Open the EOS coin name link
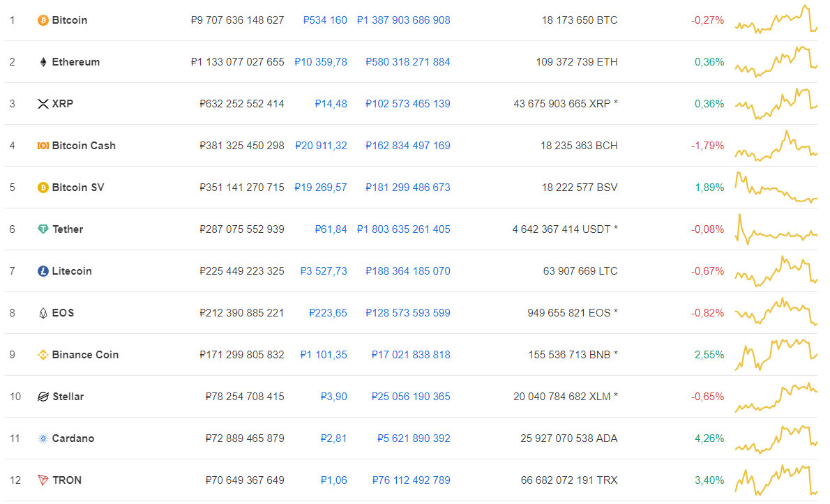 63,312
